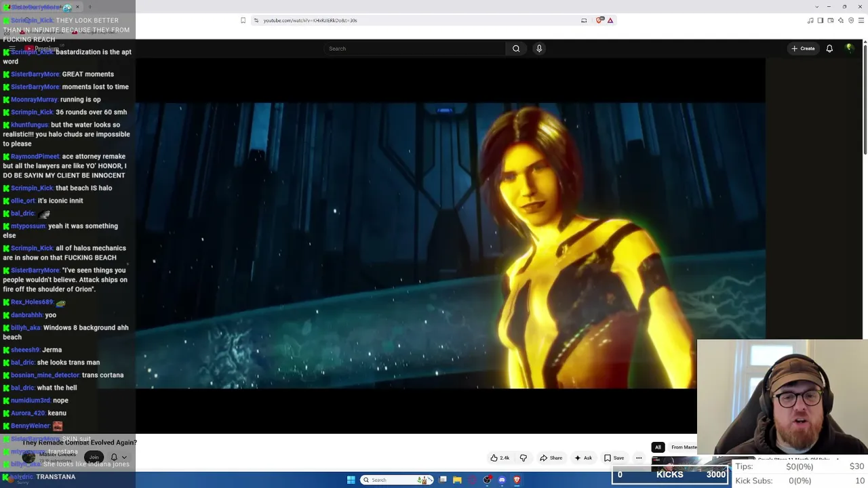Select the 'All' filter chip
Viewport: 868px width, 488px height.
pos(658,447)
